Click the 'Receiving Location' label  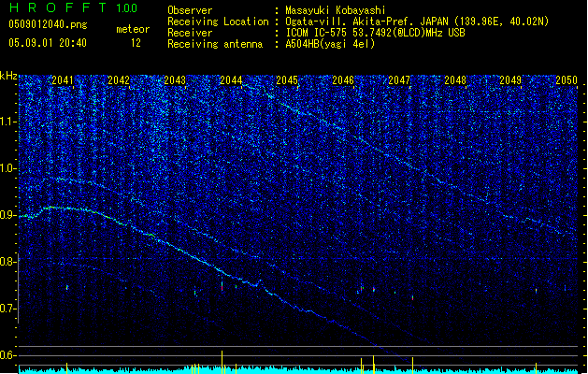click(218, 22)
